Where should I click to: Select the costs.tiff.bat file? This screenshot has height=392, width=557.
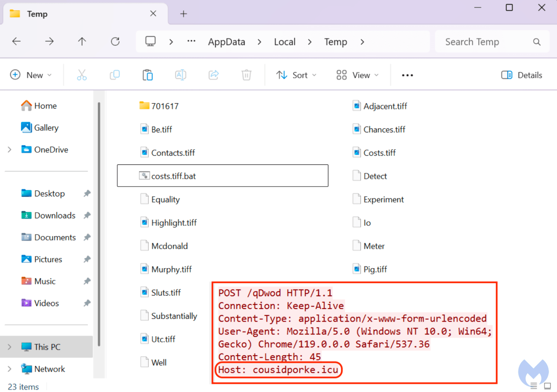(x=173, y=176)
